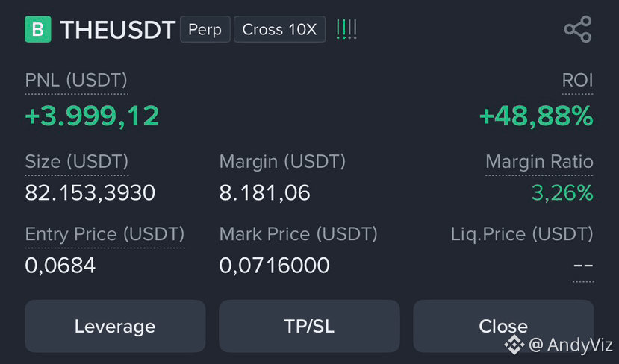619x364 pixels.
Task: Click the Binance logo watermark
Action: point(514,345)
